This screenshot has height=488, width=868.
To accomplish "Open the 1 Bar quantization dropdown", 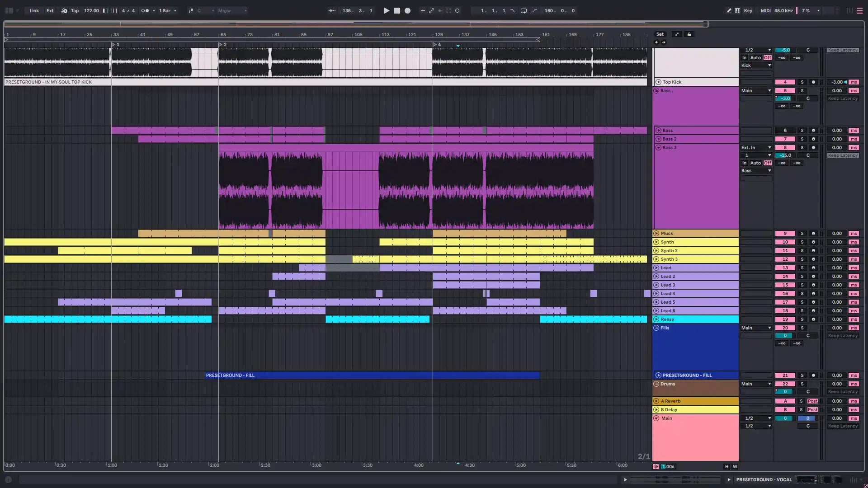I will point(167,10).
